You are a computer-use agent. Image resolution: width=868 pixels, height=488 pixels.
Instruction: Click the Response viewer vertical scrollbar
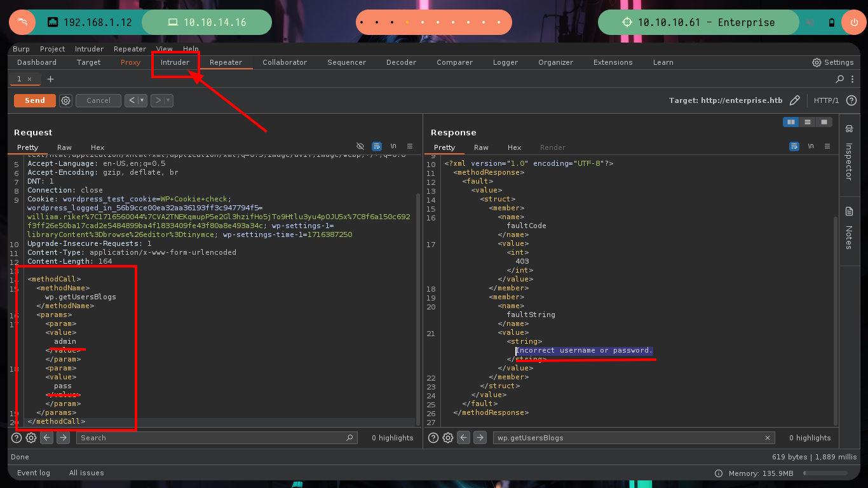(x=836, y=321)
